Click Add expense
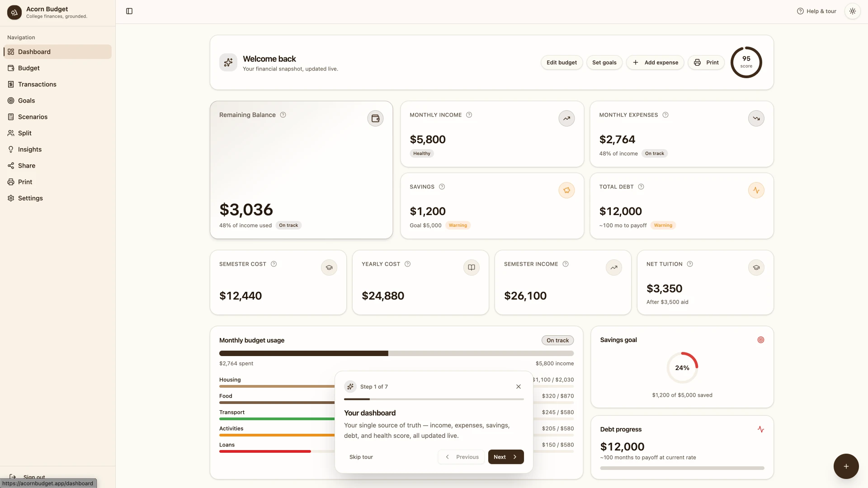This screenshot has width=868, height=488. point(655,62)
